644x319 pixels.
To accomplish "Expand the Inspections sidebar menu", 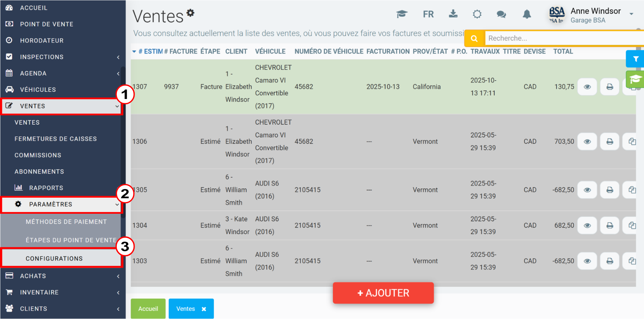I will (x=62, y=57).
